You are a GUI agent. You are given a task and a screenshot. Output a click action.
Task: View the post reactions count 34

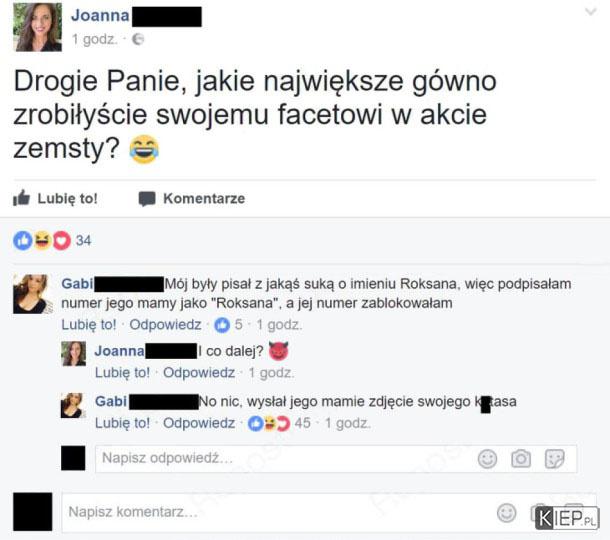tap(83, 240)
